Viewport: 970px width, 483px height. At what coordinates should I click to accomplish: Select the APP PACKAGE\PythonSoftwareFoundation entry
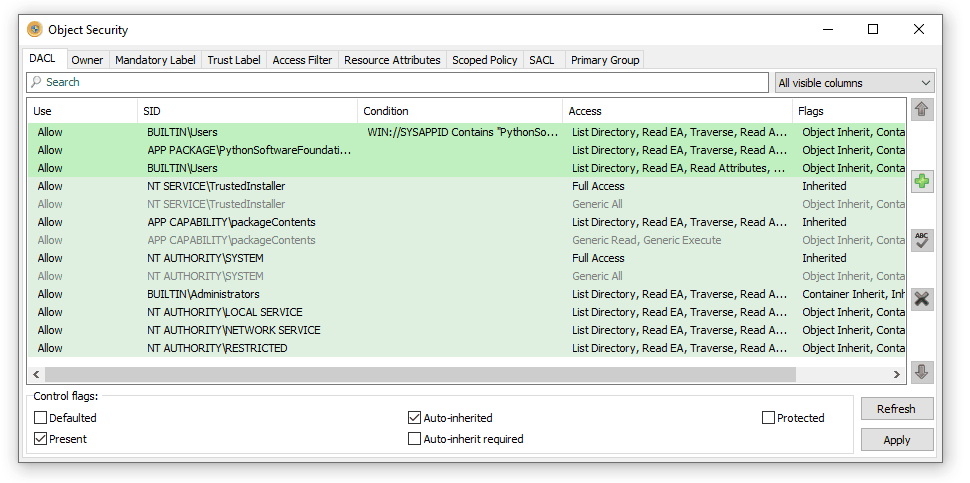(466, 150)
